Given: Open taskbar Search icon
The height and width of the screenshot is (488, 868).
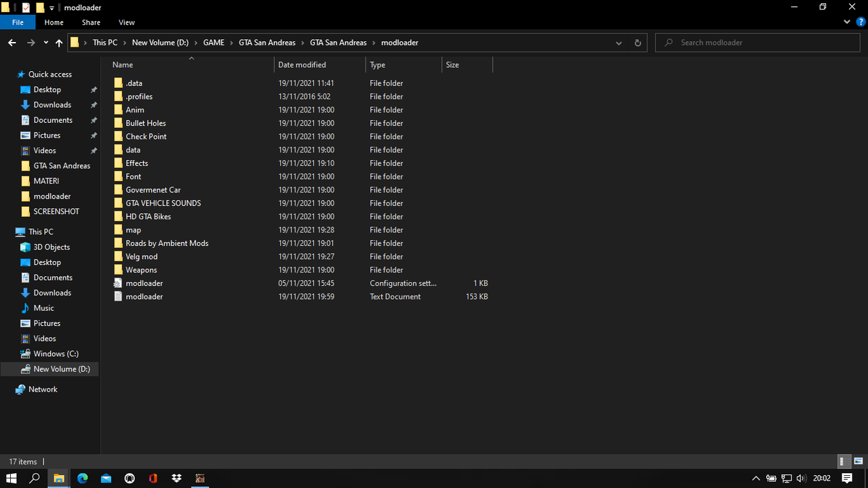Looking at the screenshot, I should pos(35,478).
